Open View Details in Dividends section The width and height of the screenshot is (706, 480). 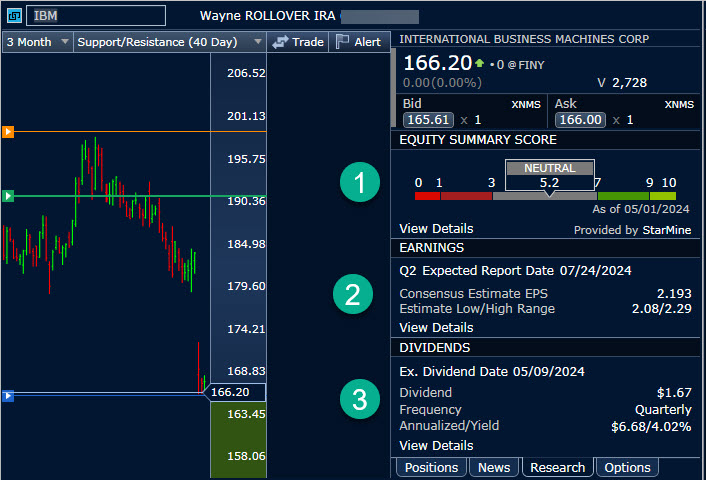[436, 445]
